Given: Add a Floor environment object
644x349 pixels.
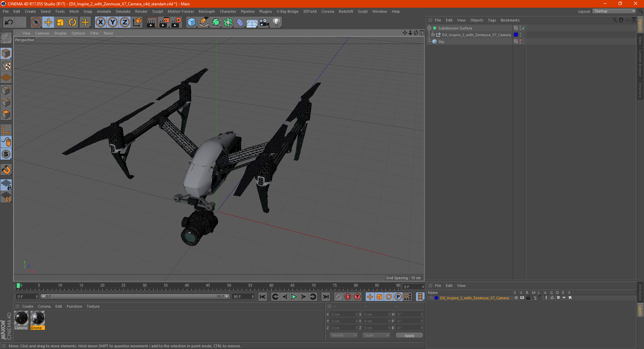Looking at the screenshot, I should pos(252,23).
